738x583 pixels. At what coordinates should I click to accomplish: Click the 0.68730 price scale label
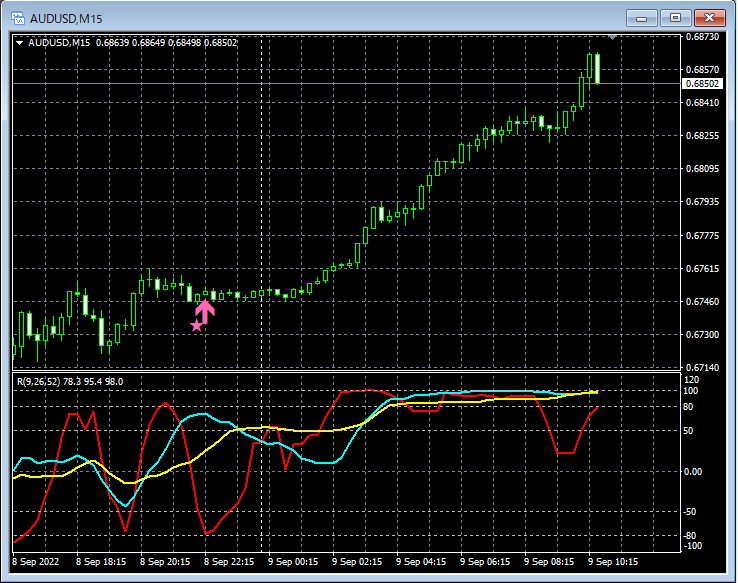pyautogui.click(x=702, y=37)
